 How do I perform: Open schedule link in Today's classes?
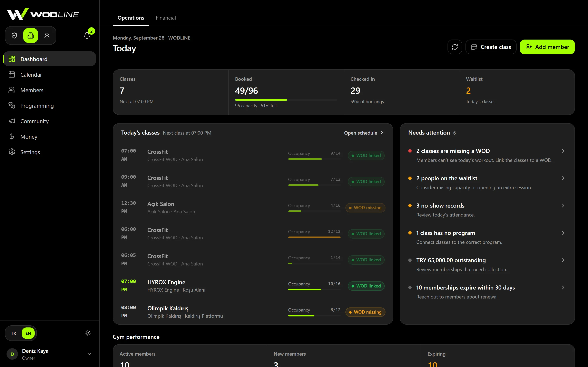(363, 133)
